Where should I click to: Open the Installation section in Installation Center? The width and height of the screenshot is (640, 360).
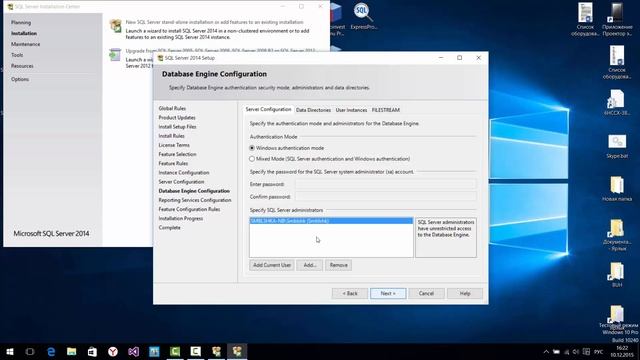coord(24,33)
